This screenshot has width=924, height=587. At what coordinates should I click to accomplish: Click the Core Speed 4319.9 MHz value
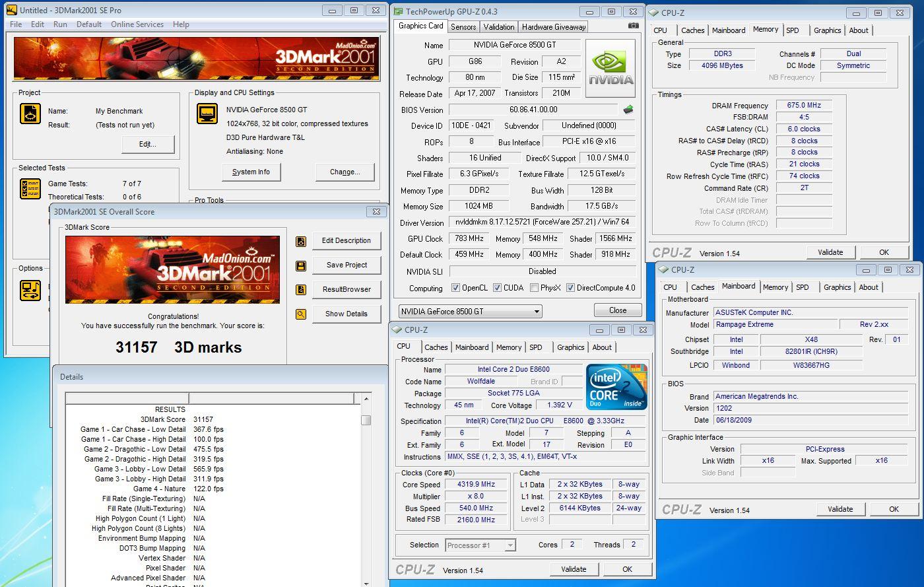coord(477,485)
